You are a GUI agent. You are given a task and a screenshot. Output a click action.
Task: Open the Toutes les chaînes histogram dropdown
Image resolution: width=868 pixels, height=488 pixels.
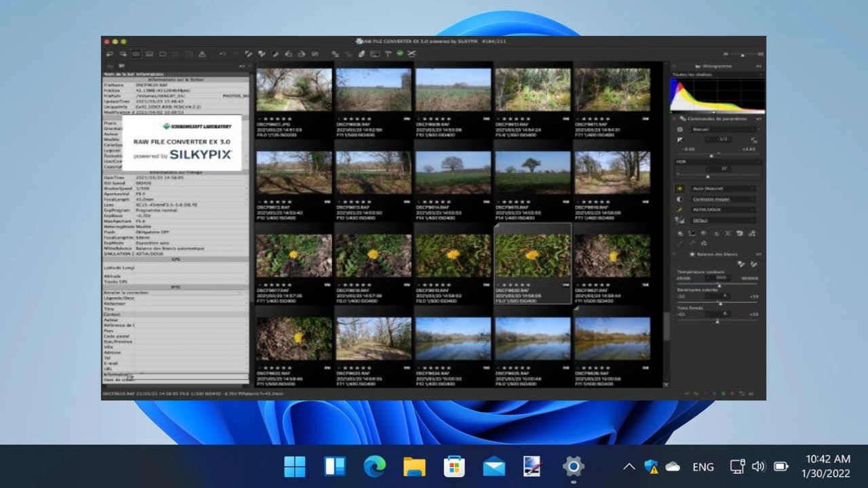coord(717,75)
